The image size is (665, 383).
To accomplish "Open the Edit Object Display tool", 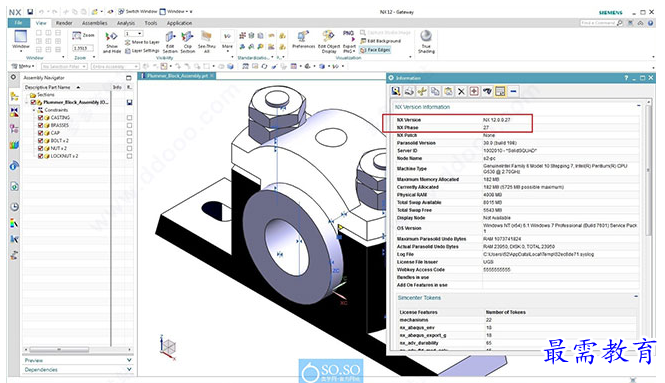I will click(329, 41).
